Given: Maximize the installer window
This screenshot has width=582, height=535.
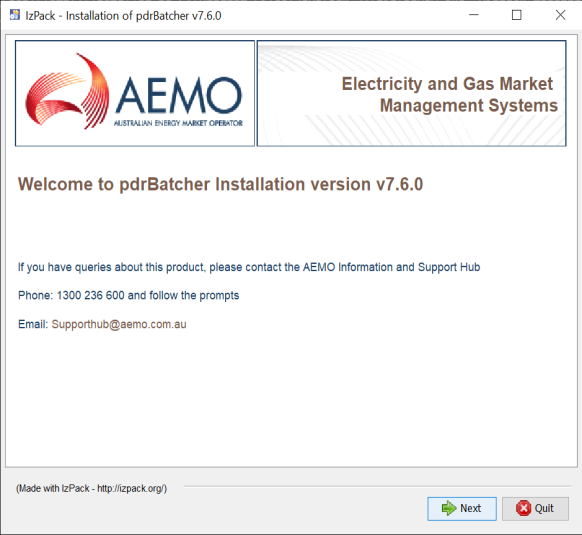Looking at the screenshot, I should pos(517,15).
